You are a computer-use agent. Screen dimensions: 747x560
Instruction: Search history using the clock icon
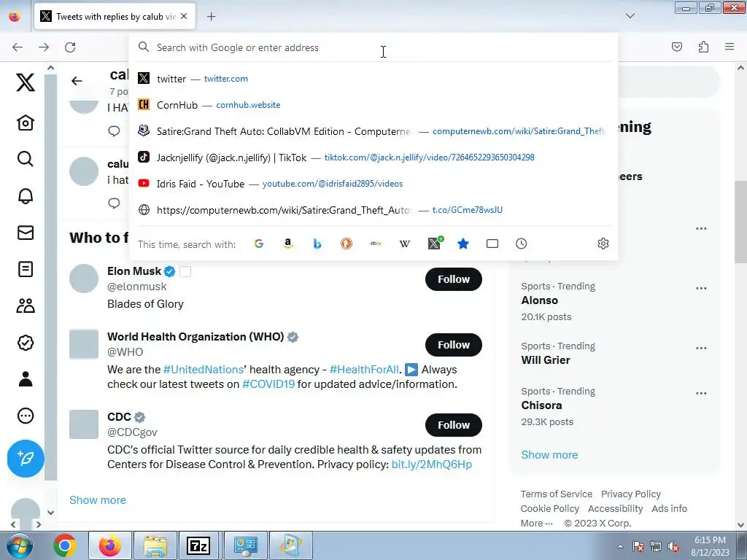pyautogui.click(x=521, y=244)
